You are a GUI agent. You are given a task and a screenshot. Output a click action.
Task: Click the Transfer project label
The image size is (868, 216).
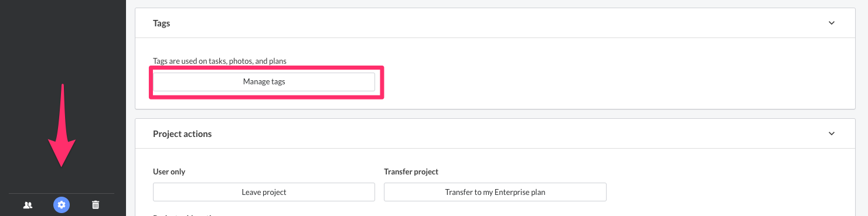(x=411, y=172)
